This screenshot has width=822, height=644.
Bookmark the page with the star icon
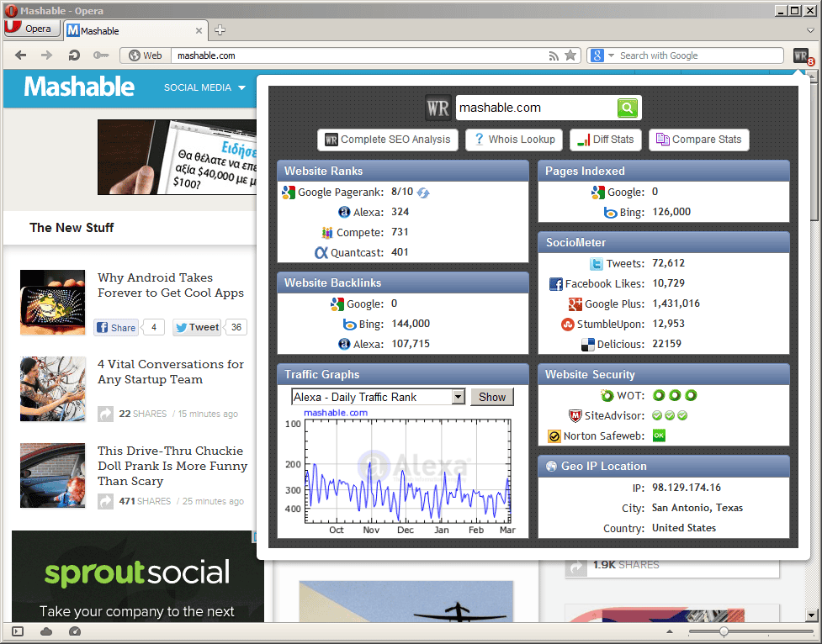pyautogui.click(x=570, y=55)
